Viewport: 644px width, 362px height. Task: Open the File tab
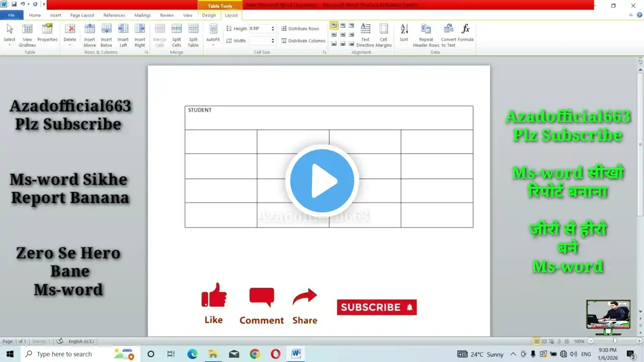tap(12, 15)
